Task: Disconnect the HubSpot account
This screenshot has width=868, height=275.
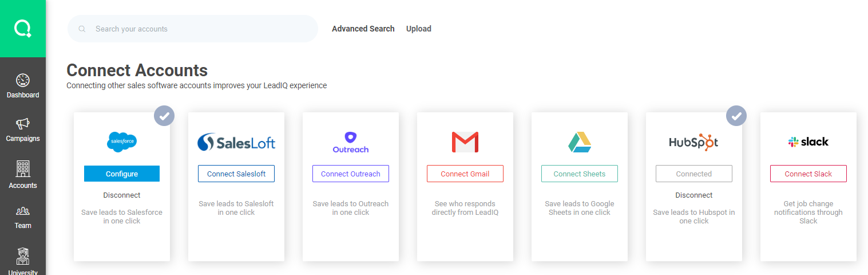Action: [x=694, y=195]
